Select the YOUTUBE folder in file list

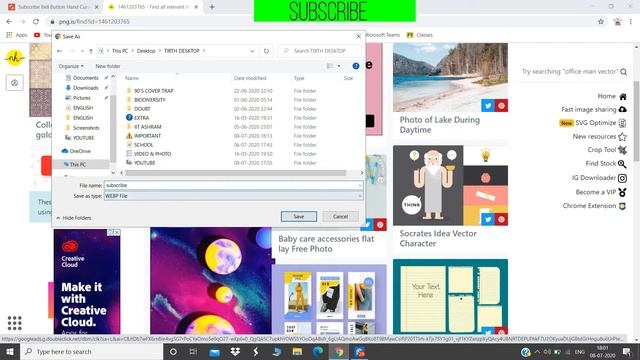pyautogui.click(x=144, y=162)
